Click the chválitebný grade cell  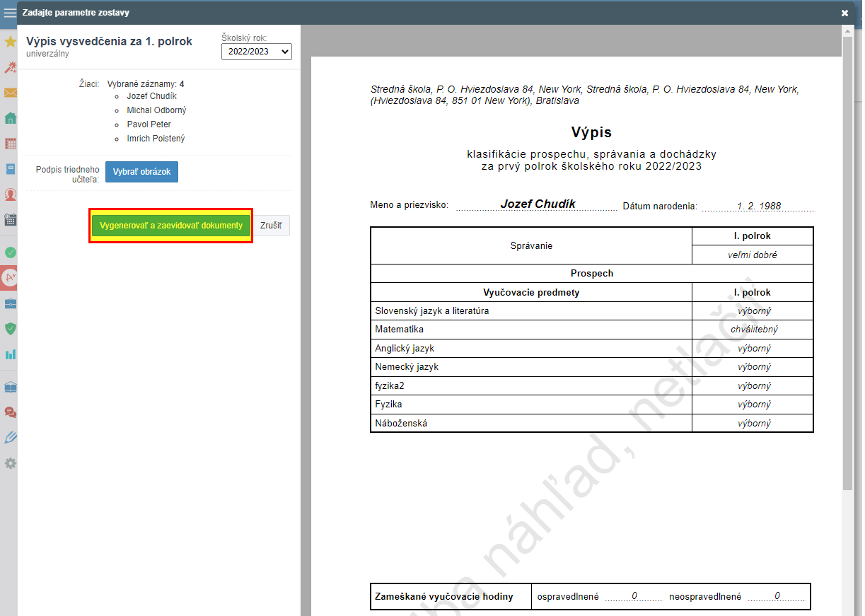click(753, 330)
